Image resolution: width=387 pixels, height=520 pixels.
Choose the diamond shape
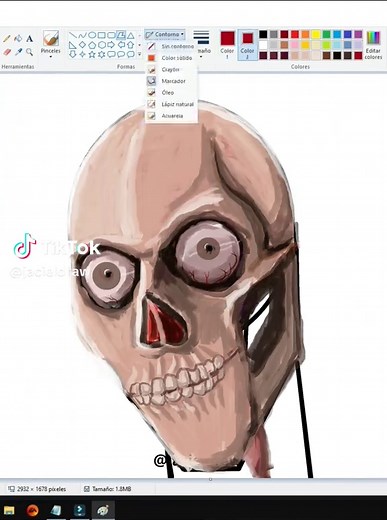pos(82,45)
